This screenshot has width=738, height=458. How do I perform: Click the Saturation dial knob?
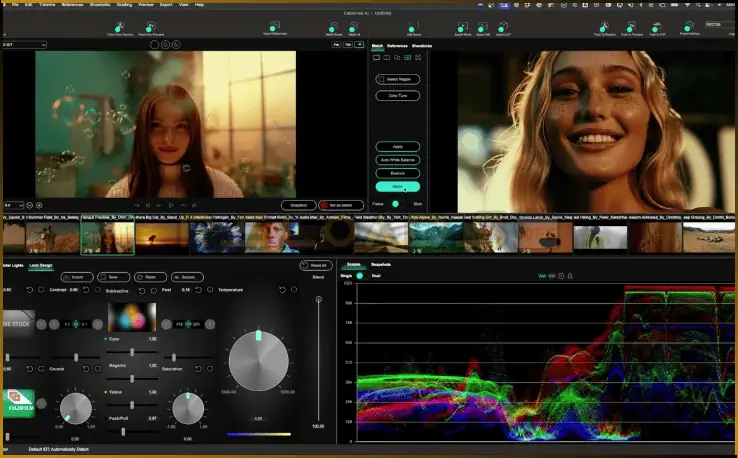[188, 408]
